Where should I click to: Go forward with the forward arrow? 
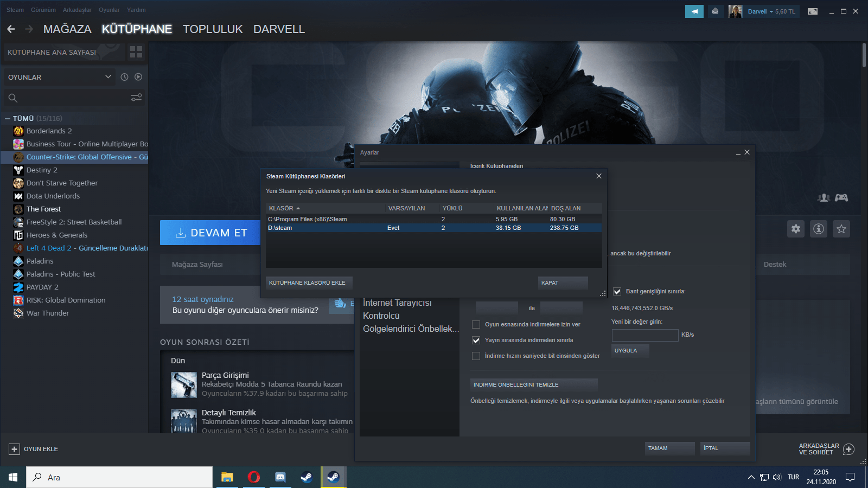click(29, 29)
